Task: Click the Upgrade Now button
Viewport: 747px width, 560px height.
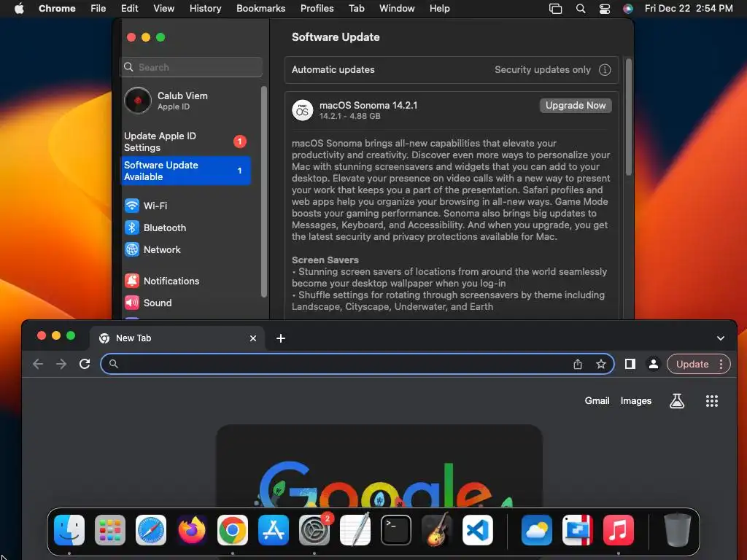Action: [576, 106]
